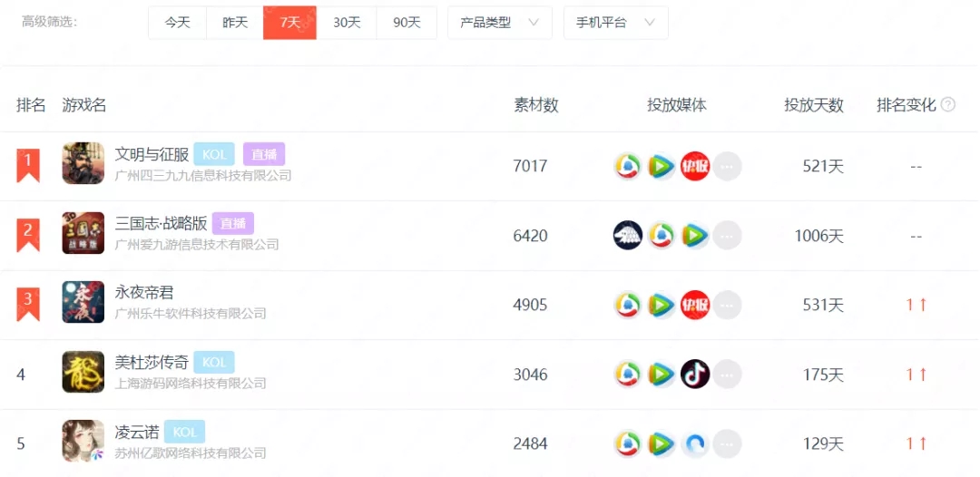Click the 排名变化 column header text
980x477 pixels.
pos(906,105)
